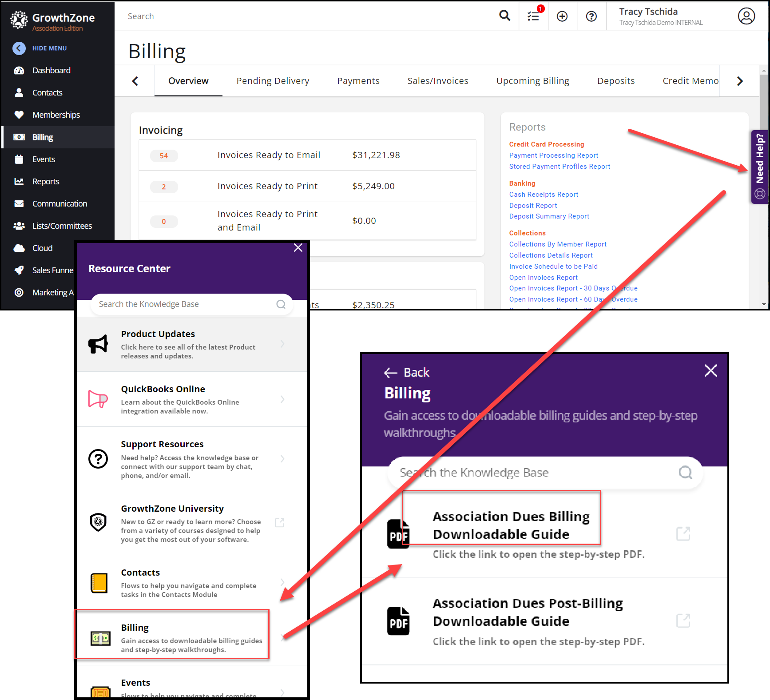Open the help question mark icon
770x700 pixels.
tap(591, 16)
